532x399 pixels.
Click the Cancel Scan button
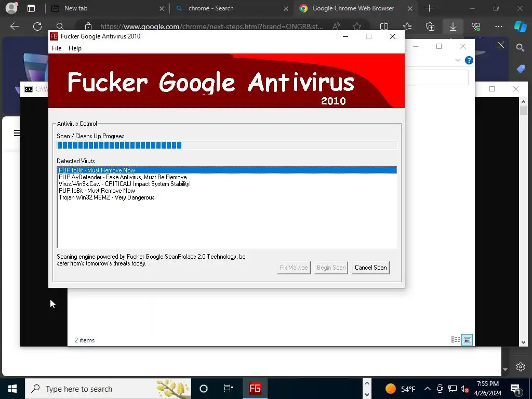pos(370,268)
